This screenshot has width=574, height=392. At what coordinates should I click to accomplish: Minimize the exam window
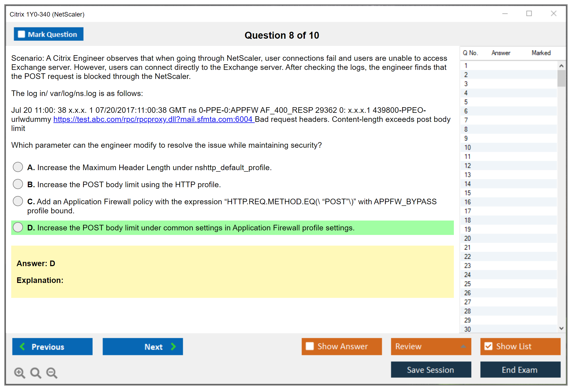505,14
